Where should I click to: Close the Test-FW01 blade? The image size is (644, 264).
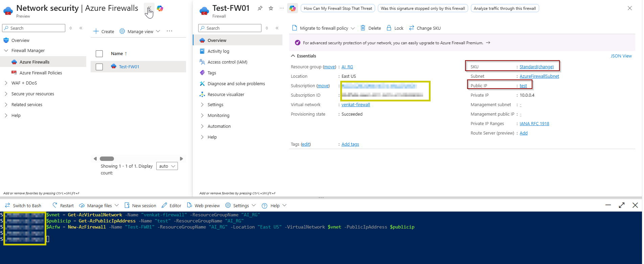point(630,8)
